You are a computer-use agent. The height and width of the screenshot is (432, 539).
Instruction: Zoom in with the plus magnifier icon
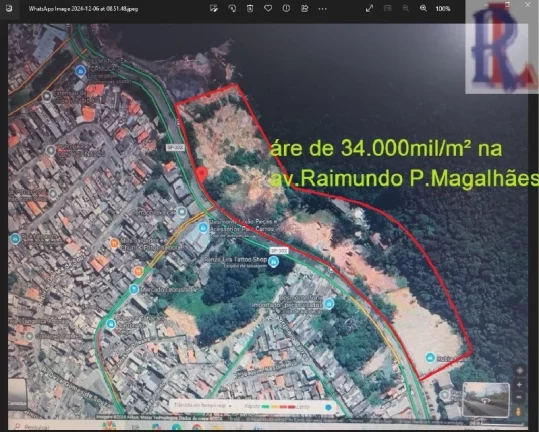(x=424, y=8)
